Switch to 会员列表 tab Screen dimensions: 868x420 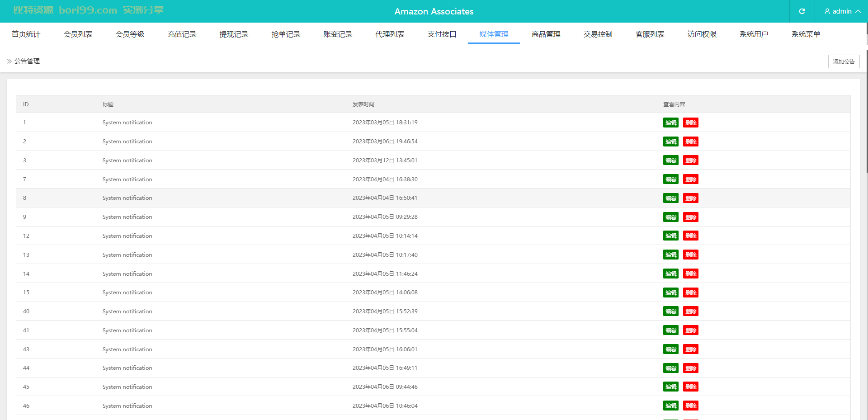(78, 34)
